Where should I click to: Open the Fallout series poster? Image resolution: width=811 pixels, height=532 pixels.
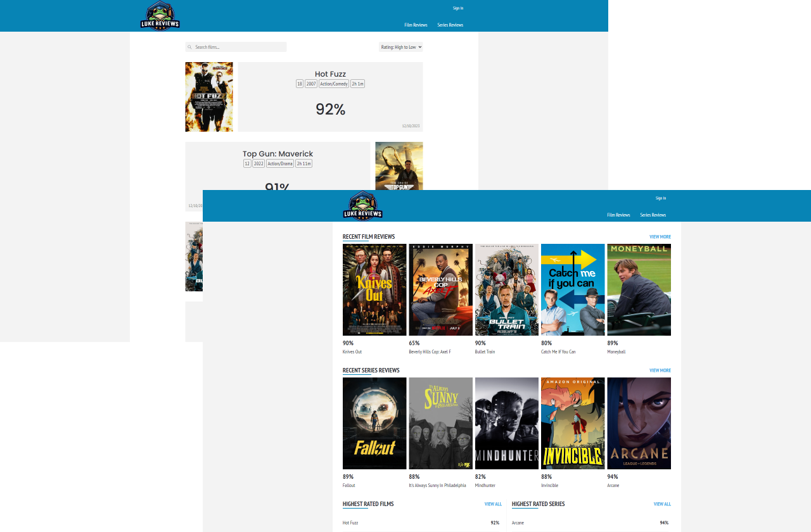click(x=374, y=423)
